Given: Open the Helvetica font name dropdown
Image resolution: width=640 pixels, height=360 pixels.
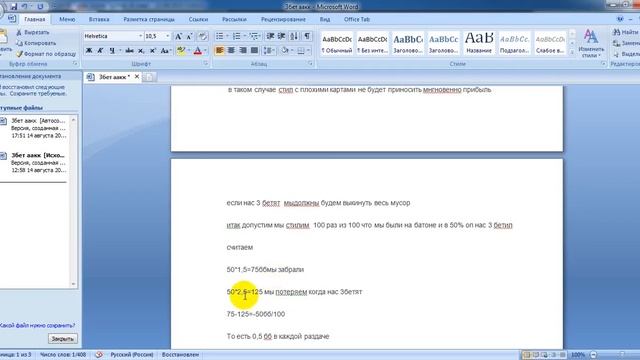Looking at the screenshot, I should pyautogui.click(x=140, y=36).
